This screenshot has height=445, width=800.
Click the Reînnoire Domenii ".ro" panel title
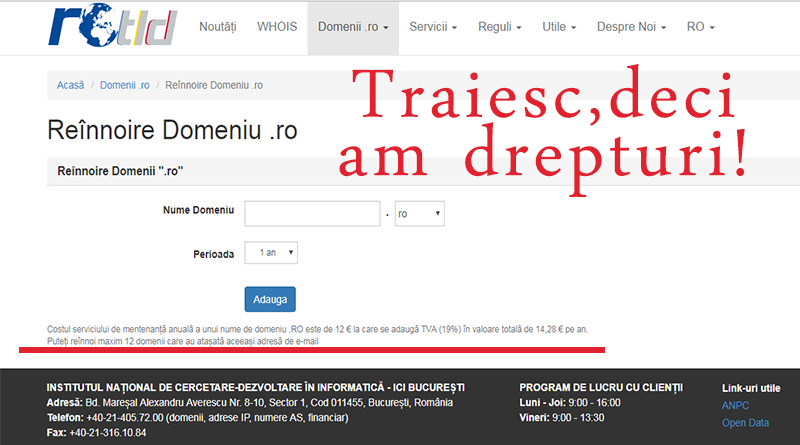(x=120, y=171)
